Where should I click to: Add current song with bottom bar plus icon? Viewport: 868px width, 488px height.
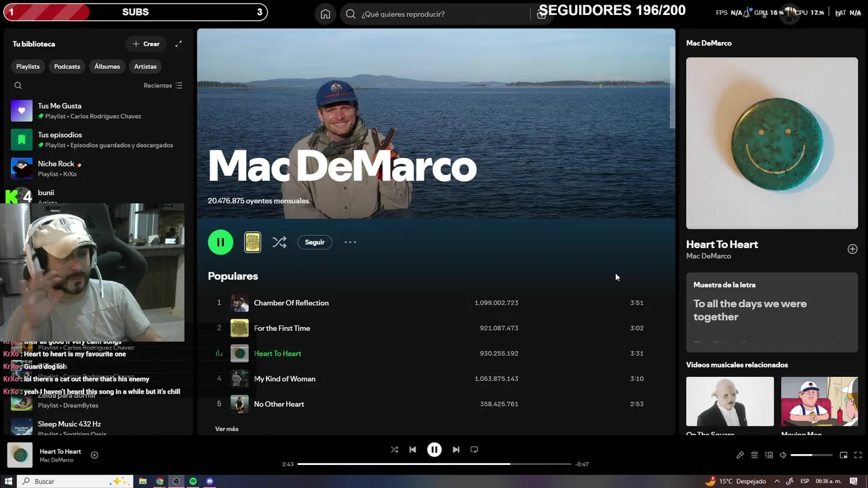(94, 455)
